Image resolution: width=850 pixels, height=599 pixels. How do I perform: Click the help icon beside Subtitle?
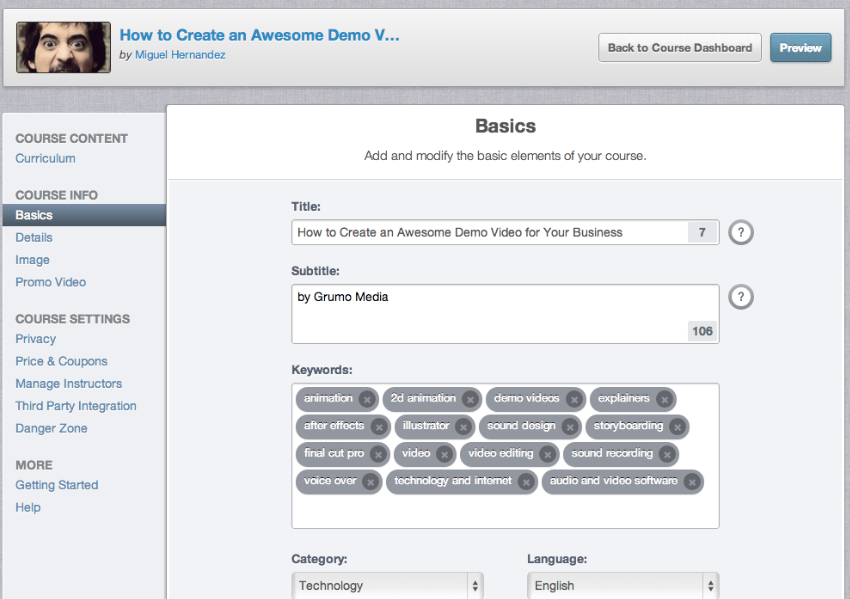pyautogui.click(x=740, y=297)
